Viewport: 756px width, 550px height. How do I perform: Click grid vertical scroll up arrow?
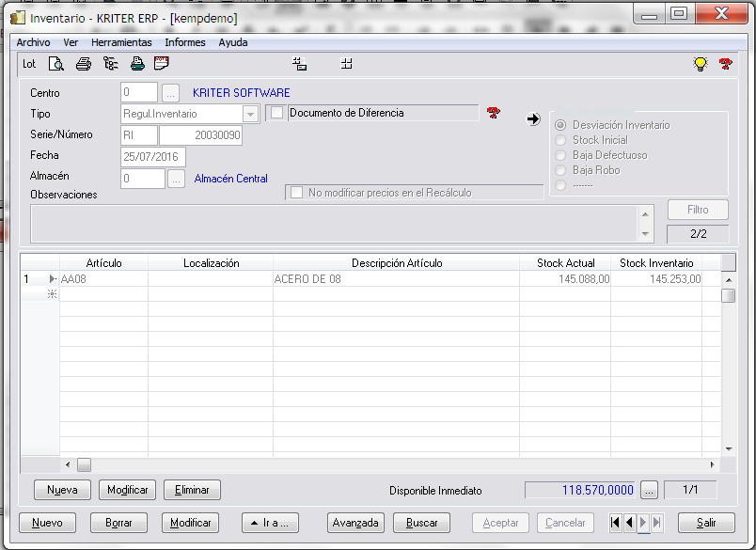click(729, 279)
